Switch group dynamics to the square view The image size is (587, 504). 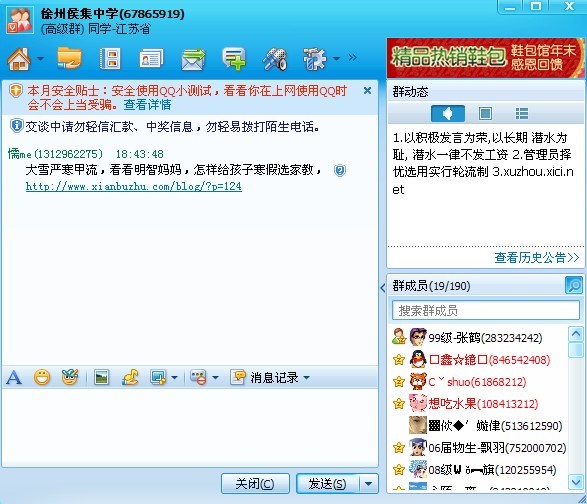coord(485,113)
